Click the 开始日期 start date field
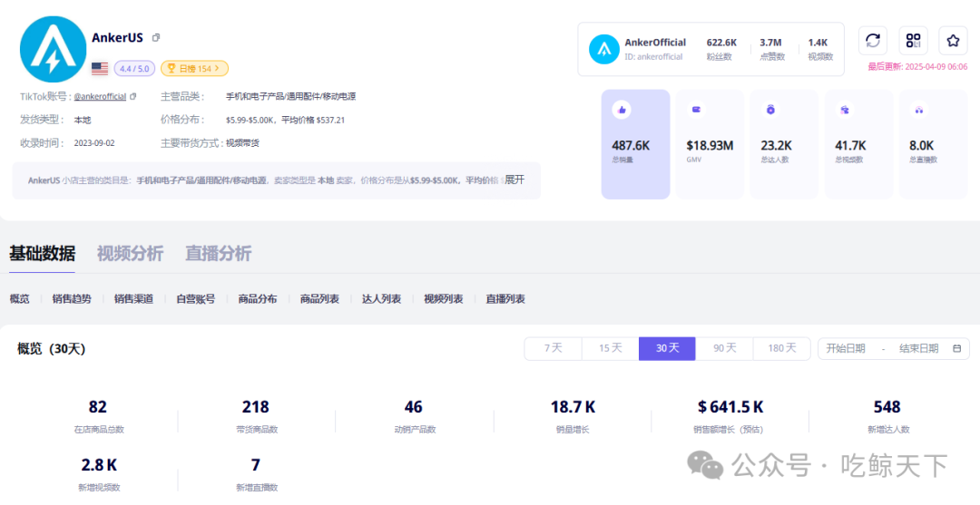Image resolution: width=980 pixels, height=505 pixels. click(846, 348)
